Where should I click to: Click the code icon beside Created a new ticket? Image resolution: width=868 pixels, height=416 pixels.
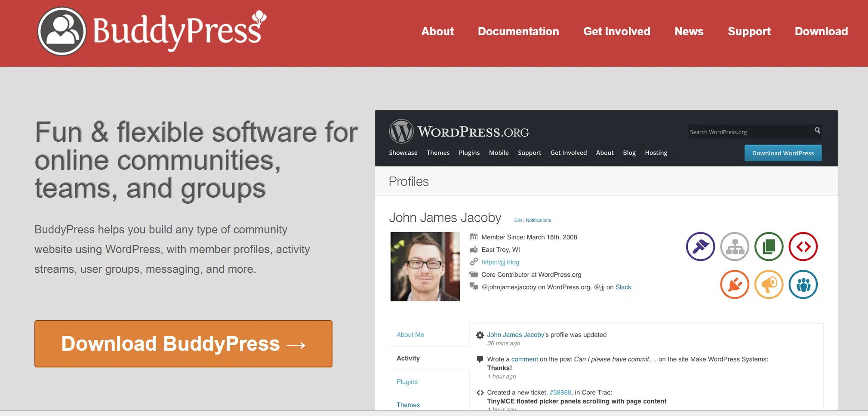pos(480,393)
